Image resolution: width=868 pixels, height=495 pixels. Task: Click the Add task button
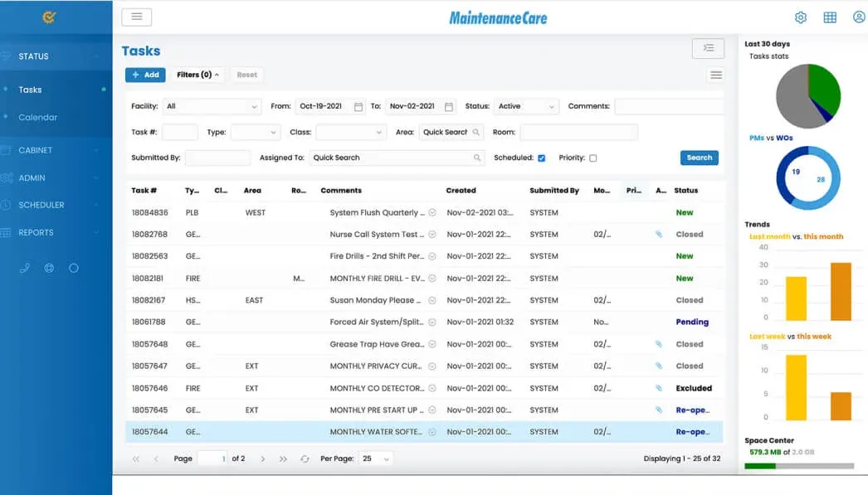pyautogui.click(x=145, y=75)
